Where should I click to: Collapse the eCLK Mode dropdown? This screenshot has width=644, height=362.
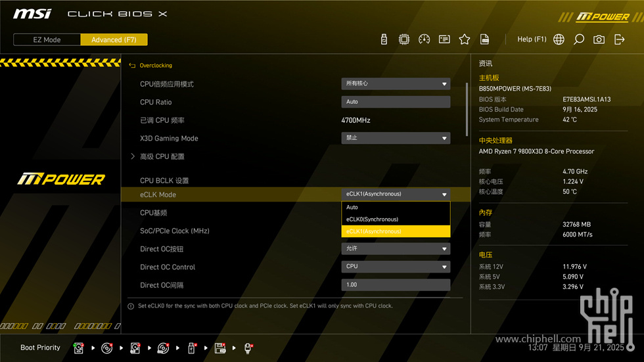tap(396, 194)
